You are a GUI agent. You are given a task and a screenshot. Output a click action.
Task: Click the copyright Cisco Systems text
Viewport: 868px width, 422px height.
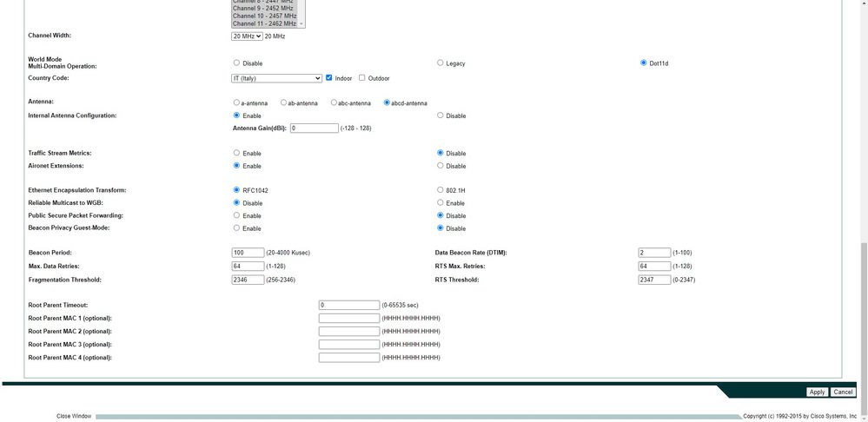pos(800,416)
